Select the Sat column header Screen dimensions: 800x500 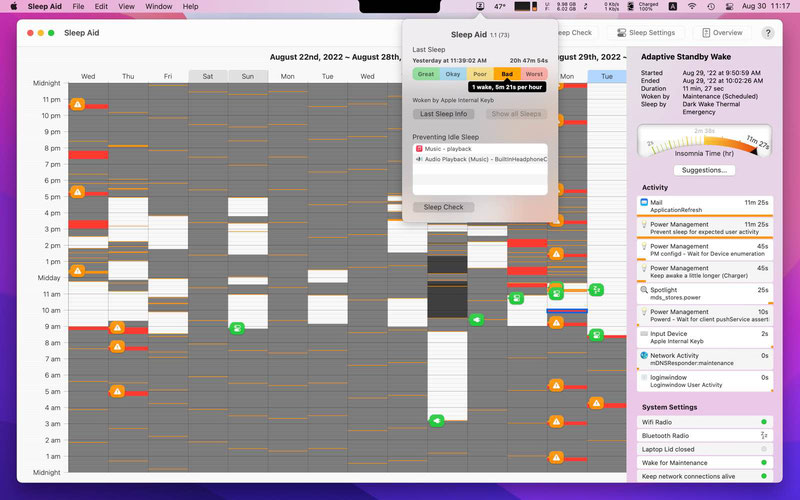pos(208,76)
